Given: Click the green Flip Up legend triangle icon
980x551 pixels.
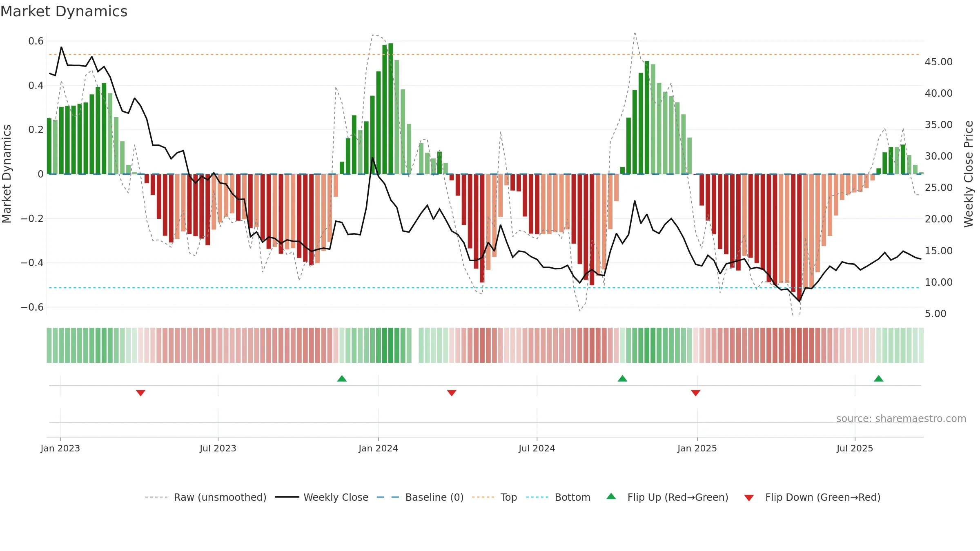Looking at the screenshot, I should pyautogui.click(x=611, y=496).
